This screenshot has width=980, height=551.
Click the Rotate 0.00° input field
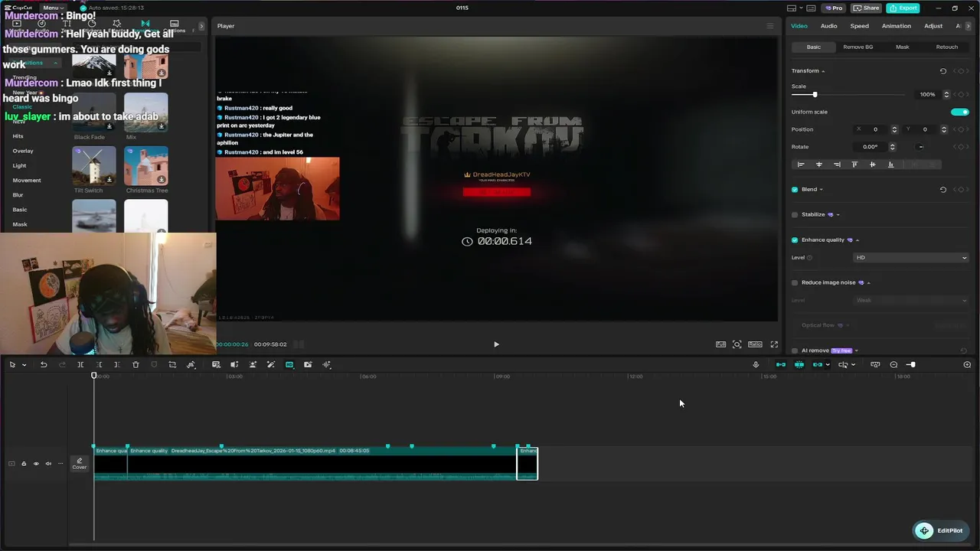(x=871, y=147)
